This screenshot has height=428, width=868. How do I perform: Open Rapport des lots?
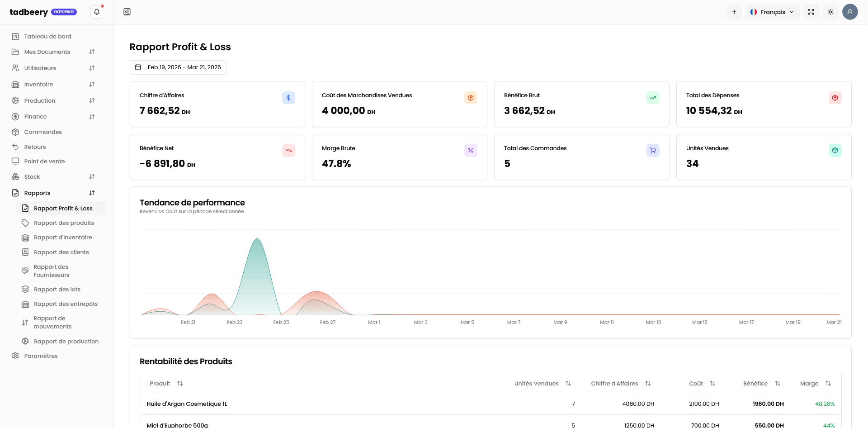(x=57, y=289)
